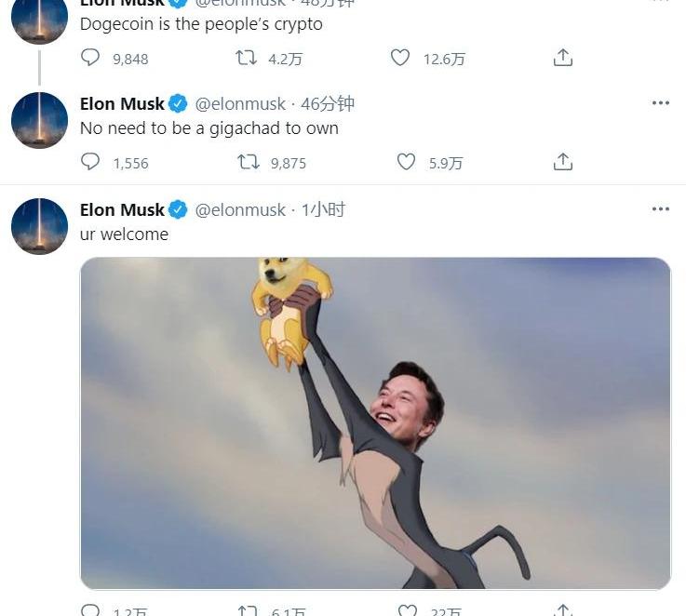Share the 'Dogecoin is the people's crypto' tweet

click(562, 58)
